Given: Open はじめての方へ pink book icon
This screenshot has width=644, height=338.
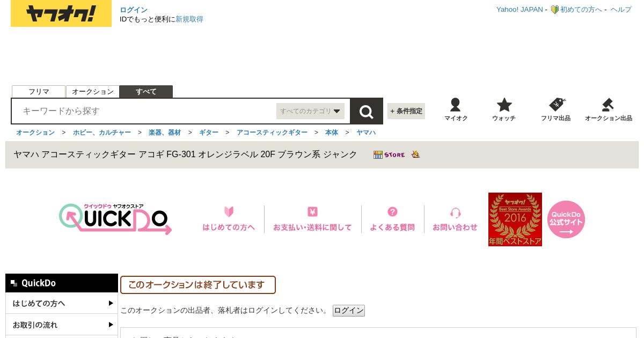Looking at the screenshot, I should pyautogui.click(x=229, y=211).
